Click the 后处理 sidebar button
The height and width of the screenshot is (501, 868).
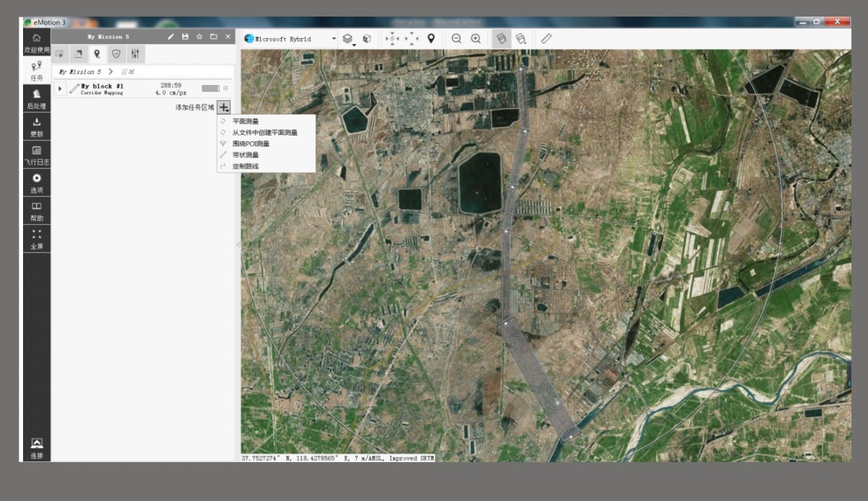point(36,98)
